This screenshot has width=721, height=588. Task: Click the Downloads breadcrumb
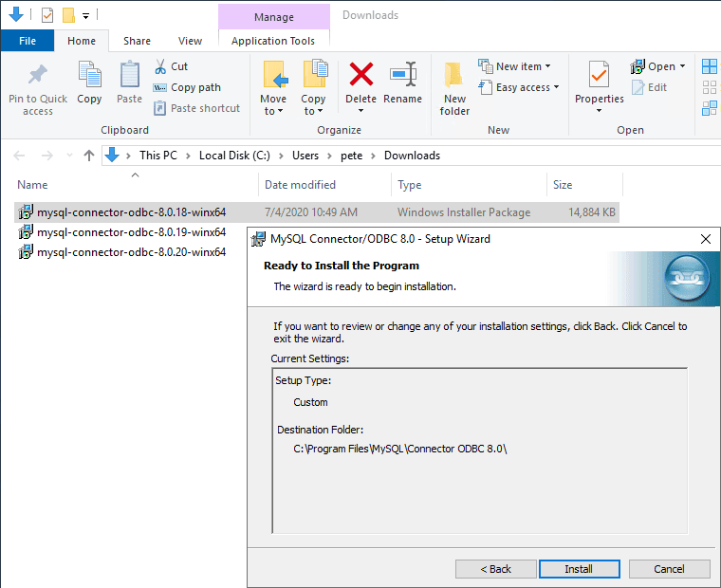[412, 156]
